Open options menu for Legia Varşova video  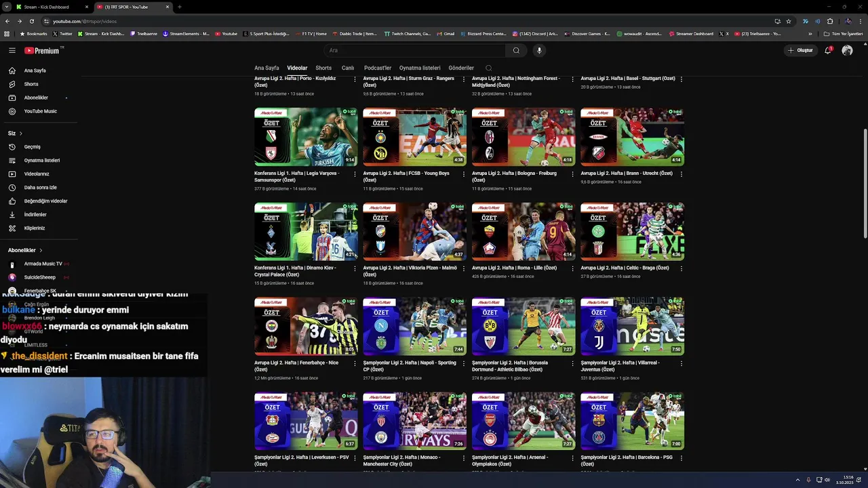pyautogui.click(x=355, y=174)
